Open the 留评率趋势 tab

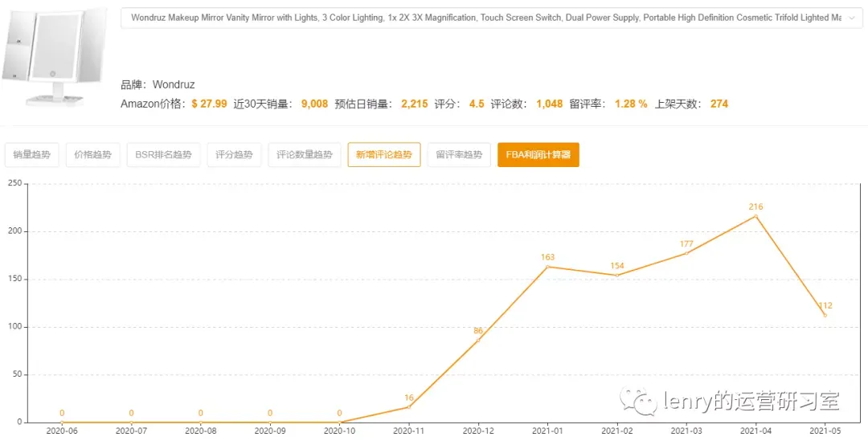point(459,155)
